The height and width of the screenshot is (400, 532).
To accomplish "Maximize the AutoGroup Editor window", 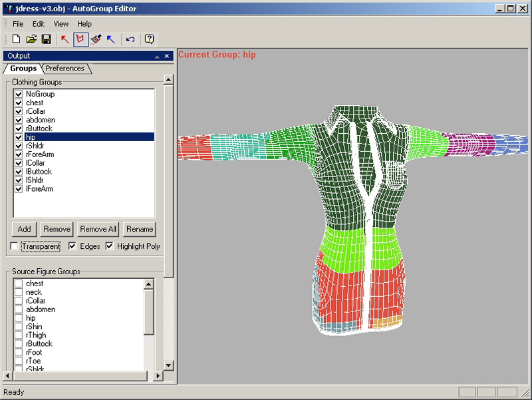I will point(510,9).
